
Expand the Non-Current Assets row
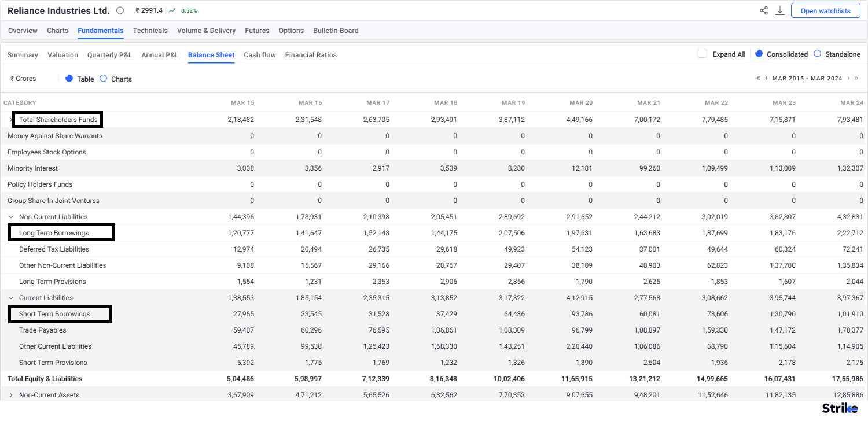click(x=10, y=395)
